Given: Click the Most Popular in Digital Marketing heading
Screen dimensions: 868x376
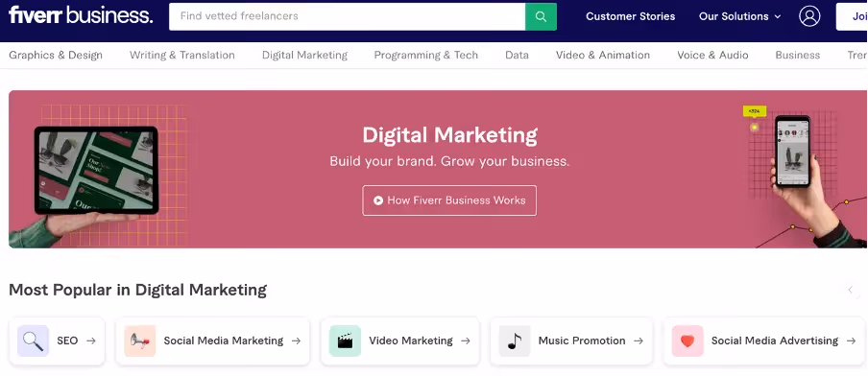Looking at the screenshot, I should pos(138,290).
